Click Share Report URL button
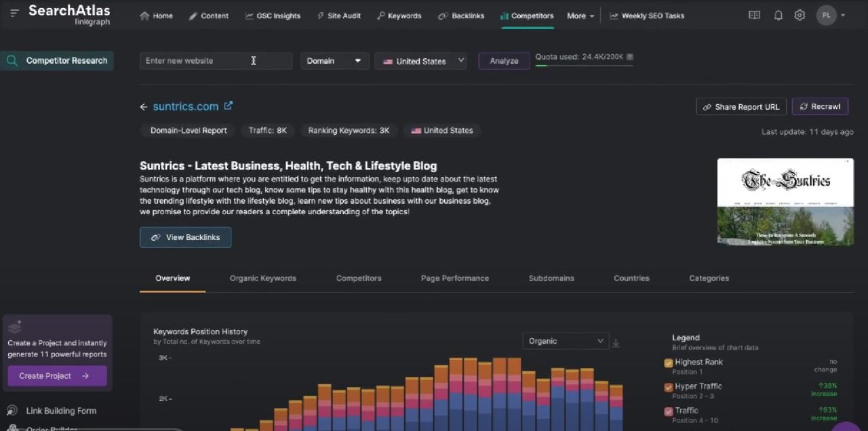Viewport: 868px width, 431px height. pos(741,106)
